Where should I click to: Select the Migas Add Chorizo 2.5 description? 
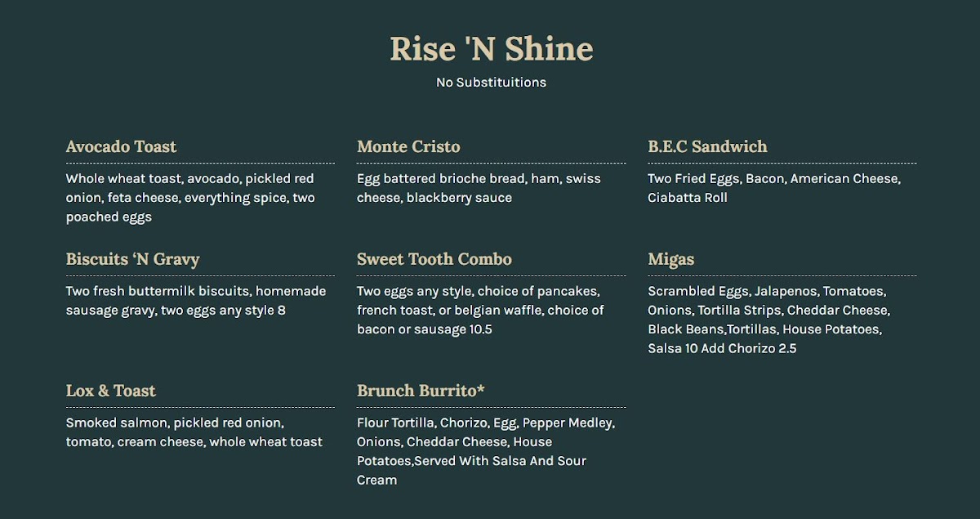pyautogui.click(x=769, y=320)
